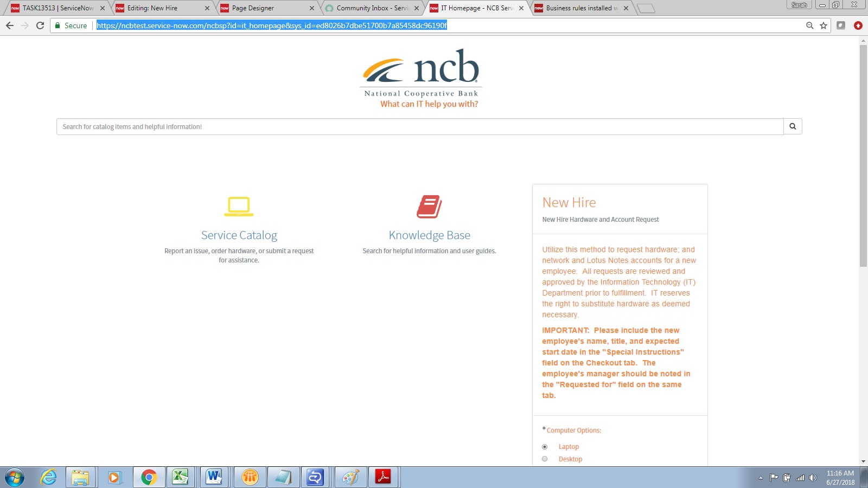Click the red up-arrow Chrome update icon
This screenshot has height=488, width=868.
coord(858,25)
